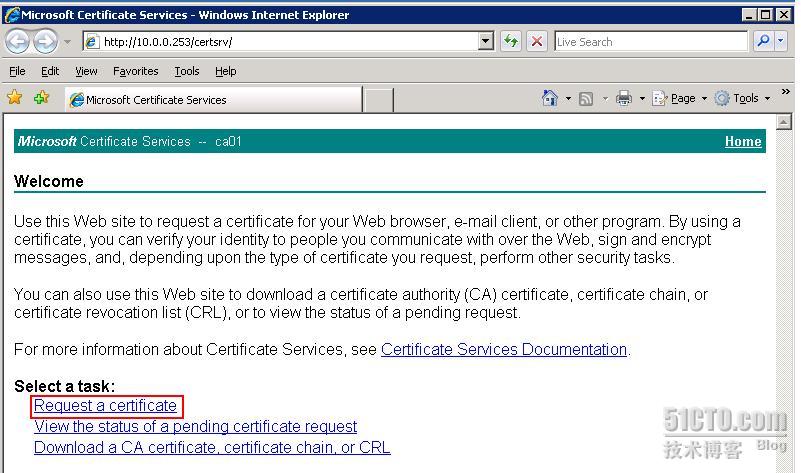Open the Tools command bar gear menu

pos(742,98)
